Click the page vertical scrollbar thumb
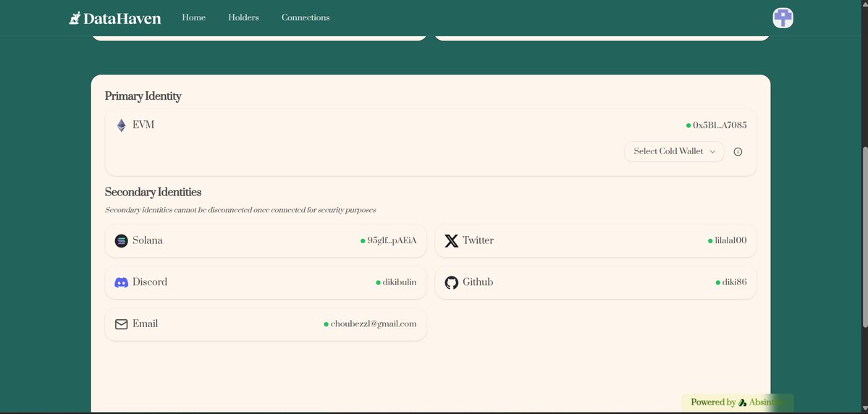The height and width of the screenshot is (414, 868). tap(864, 237)
